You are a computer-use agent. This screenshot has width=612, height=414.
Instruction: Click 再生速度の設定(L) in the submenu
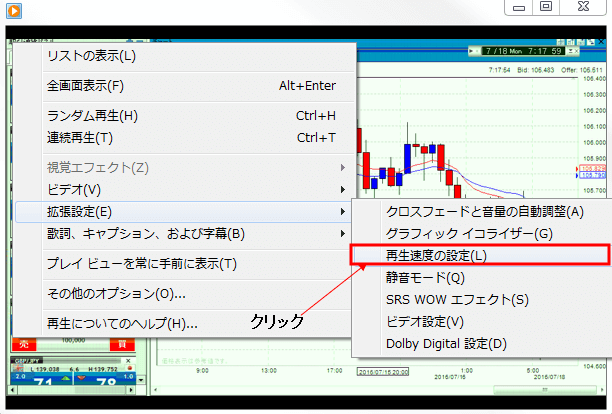(x=437, y=256)
